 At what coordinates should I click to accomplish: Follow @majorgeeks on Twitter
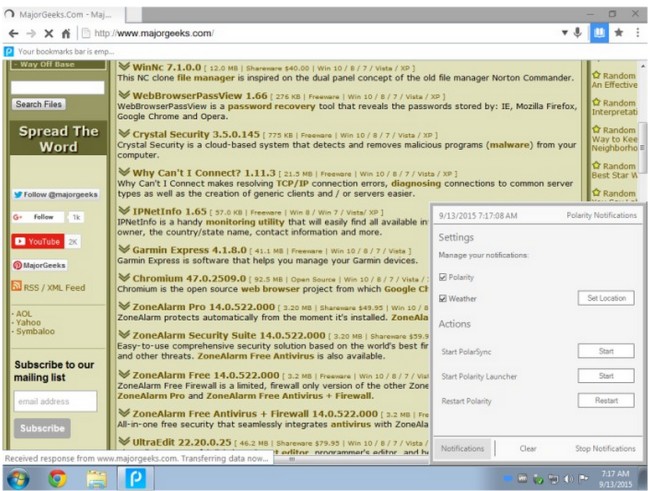[56, 194]
